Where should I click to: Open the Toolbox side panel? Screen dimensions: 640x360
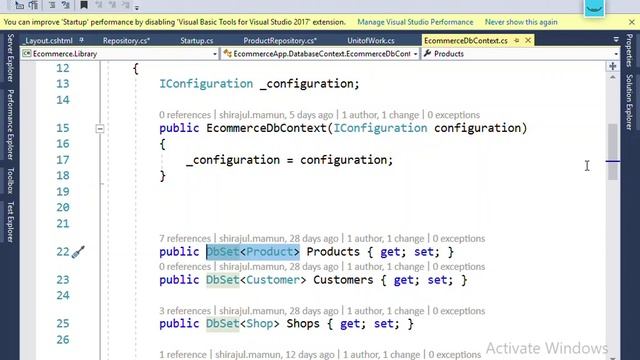(x=10, y=180)
